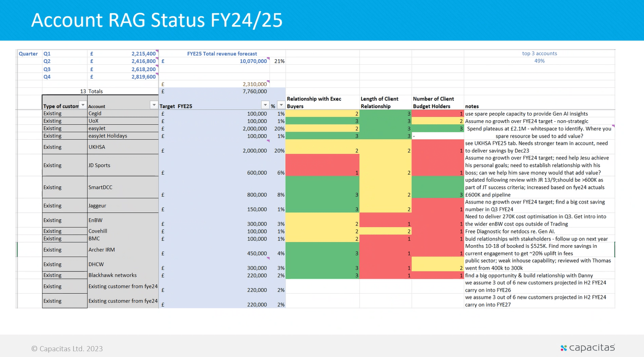The image size is (644, 357).
Task: Open the Type of customer filter dropdown
Action: (x=83, y=105)
